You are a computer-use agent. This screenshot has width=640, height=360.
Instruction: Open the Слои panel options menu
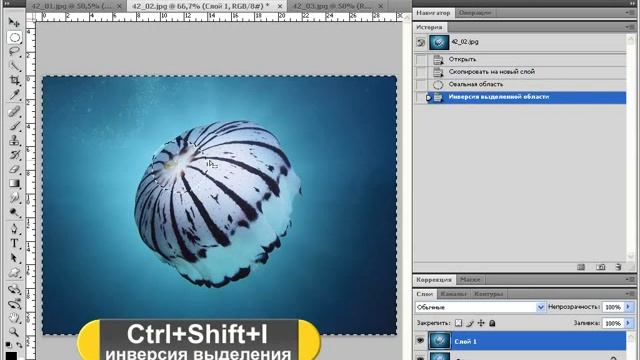tap(630, 294)
